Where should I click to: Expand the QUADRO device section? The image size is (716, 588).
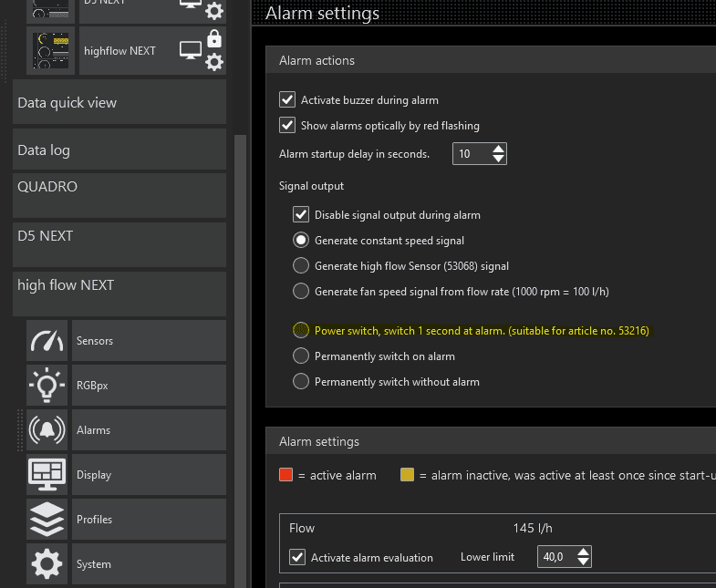pos(119,195)
